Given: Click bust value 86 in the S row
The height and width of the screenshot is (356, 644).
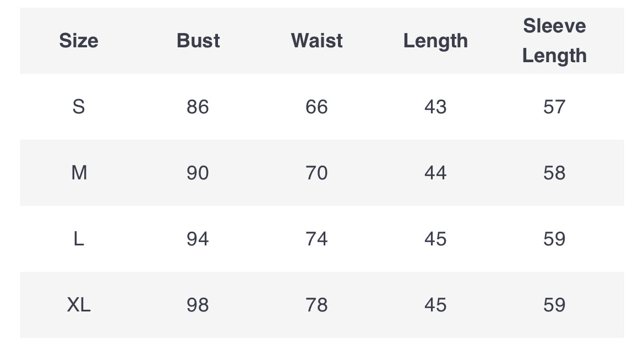Looking at the screenshot, I should point(198,107).
